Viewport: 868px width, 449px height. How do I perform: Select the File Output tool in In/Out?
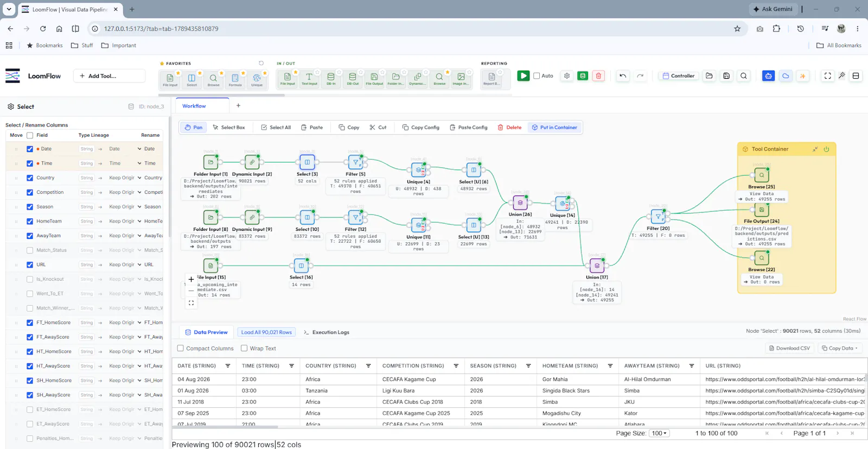[x=374, y=79]
